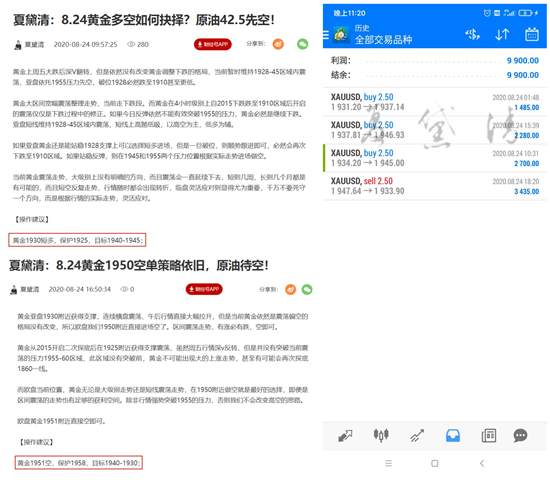Click the profit value 2 700.00
550x480 pixels.
526,164
